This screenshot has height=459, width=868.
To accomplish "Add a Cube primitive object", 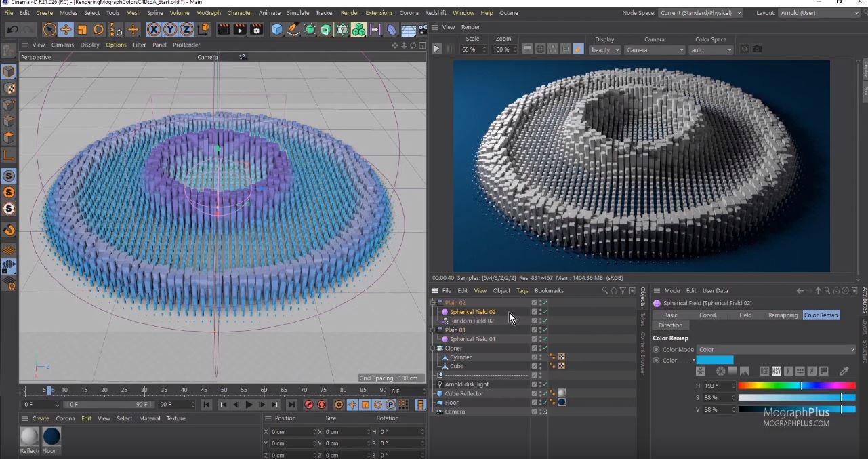I will click(x=277, y=29).
